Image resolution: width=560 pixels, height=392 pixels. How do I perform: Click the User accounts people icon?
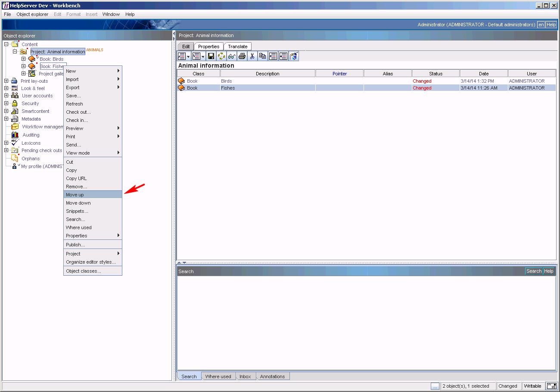(x=15, y=96)
